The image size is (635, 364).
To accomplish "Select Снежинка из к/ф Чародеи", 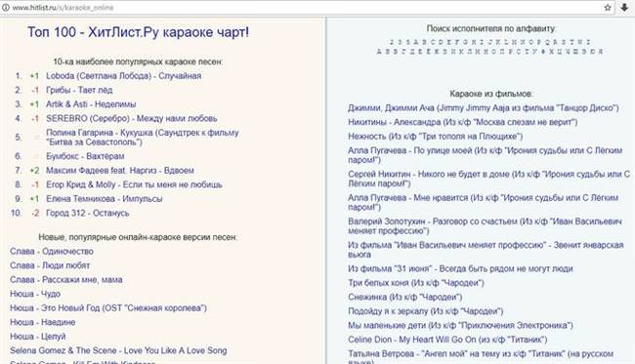I will 405,298.
